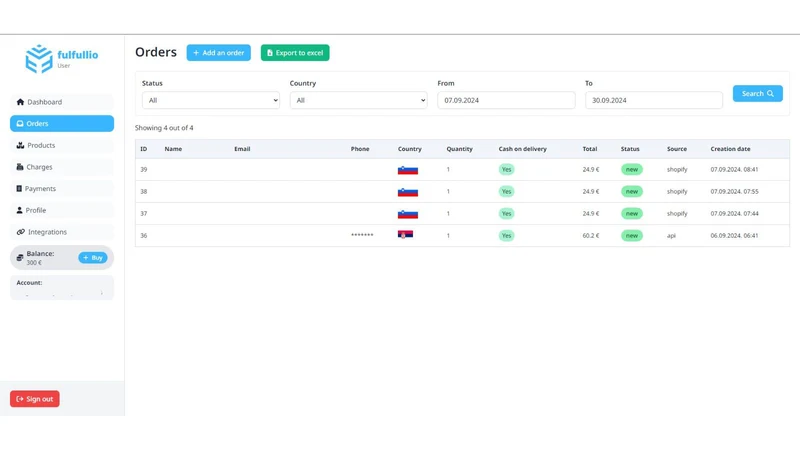Click the Phone column header

360,149
